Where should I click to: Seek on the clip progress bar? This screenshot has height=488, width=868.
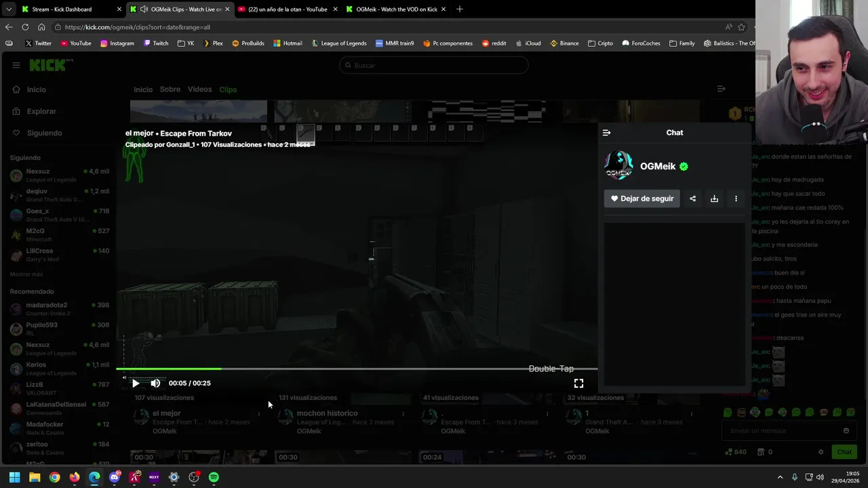[x=357, y=369]
